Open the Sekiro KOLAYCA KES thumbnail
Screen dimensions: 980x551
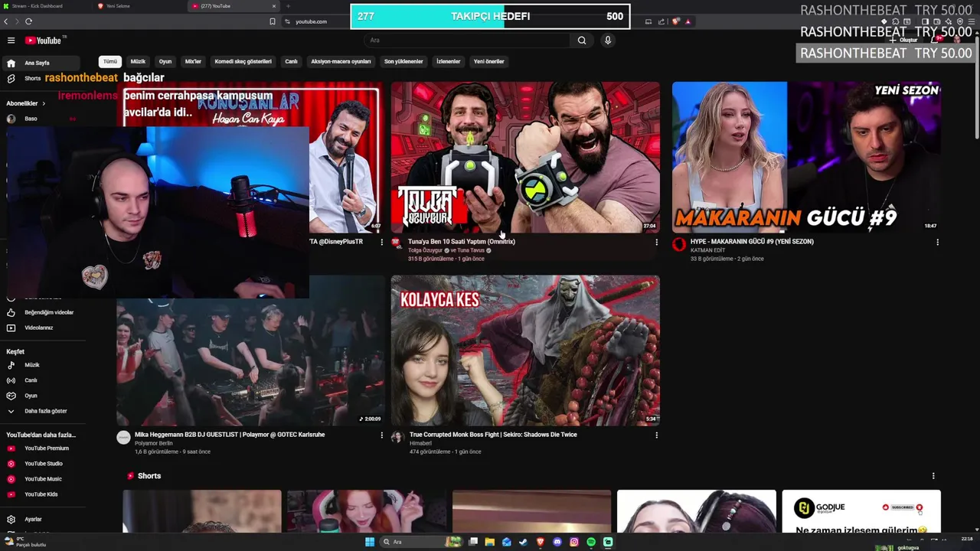pos(525,350)
